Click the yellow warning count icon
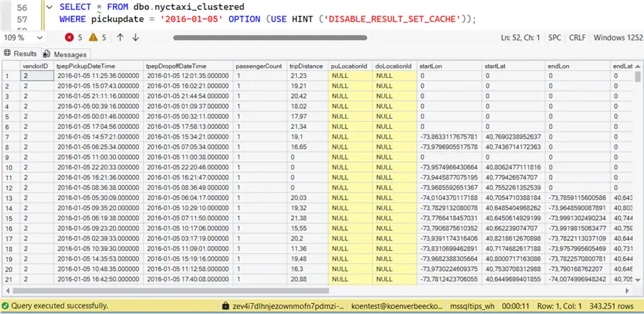644x314 pixels. tap(93, 37)
